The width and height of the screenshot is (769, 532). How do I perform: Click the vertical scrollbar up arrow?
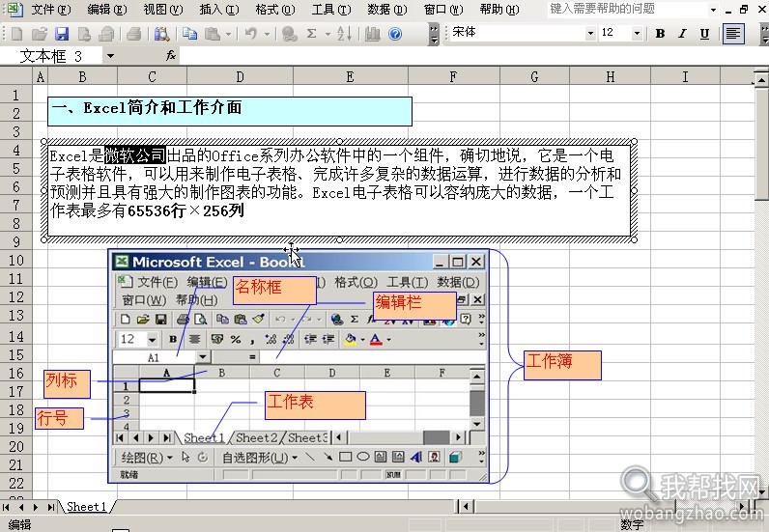[x=761, y=79]
